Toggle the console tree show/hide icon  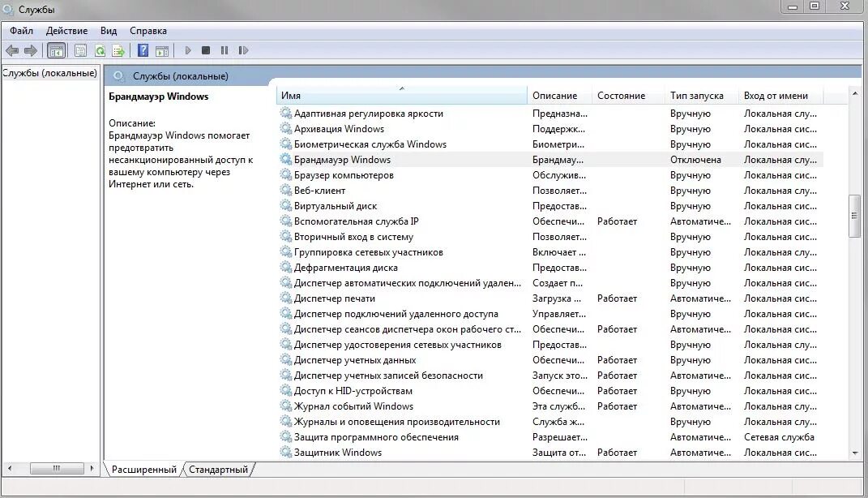(x=57, y=51)
